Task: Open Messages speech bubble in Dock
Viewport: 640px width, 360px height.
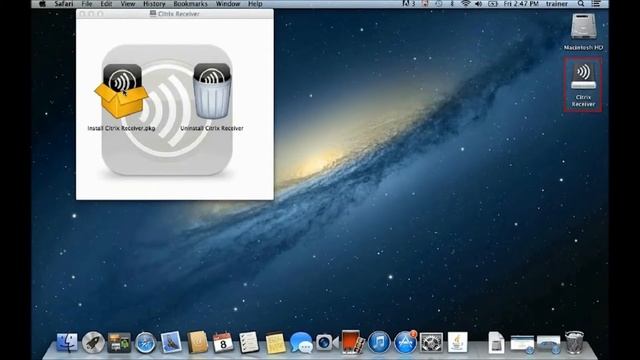Action: click(301, 342)
